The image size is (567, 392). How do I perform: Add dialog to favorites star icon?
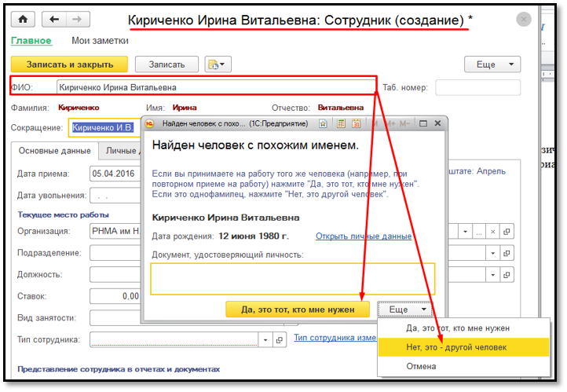pos(323,123)
